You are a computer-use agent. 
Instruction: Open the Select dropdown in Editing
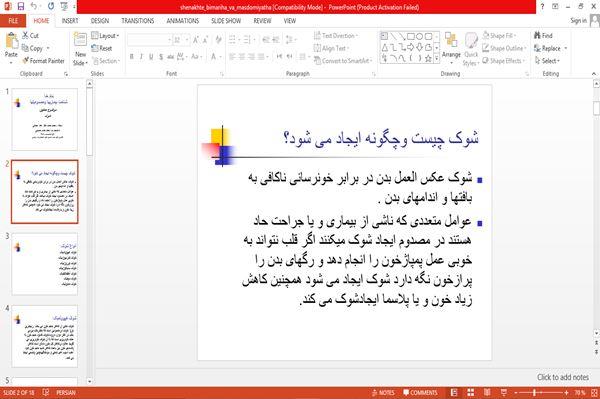click(547, 61)
